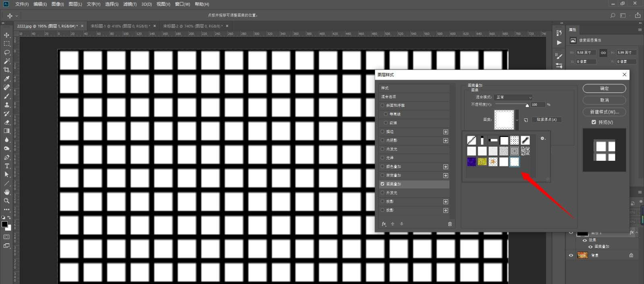This screenshot has height=284, width=644.
Task: Open pattern picker dropdown arrow
Action: 517,120
